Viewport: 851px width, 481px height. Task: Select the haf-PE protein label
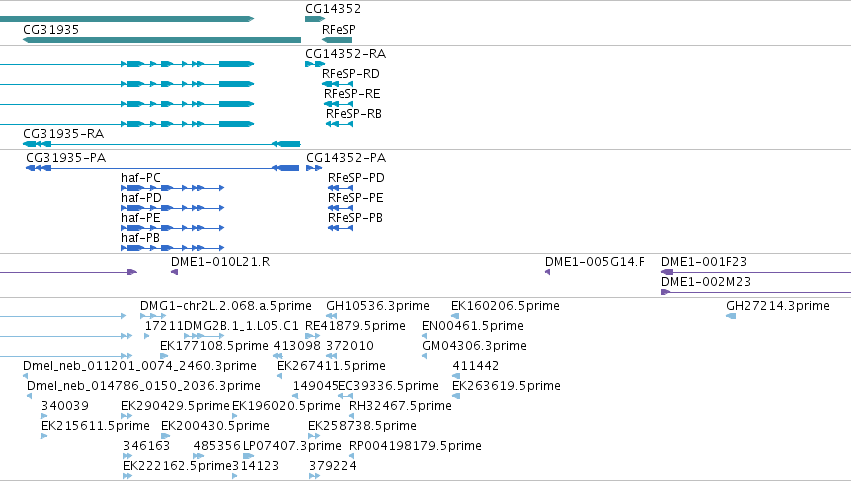pyautogui.click(x=141, y=218)
